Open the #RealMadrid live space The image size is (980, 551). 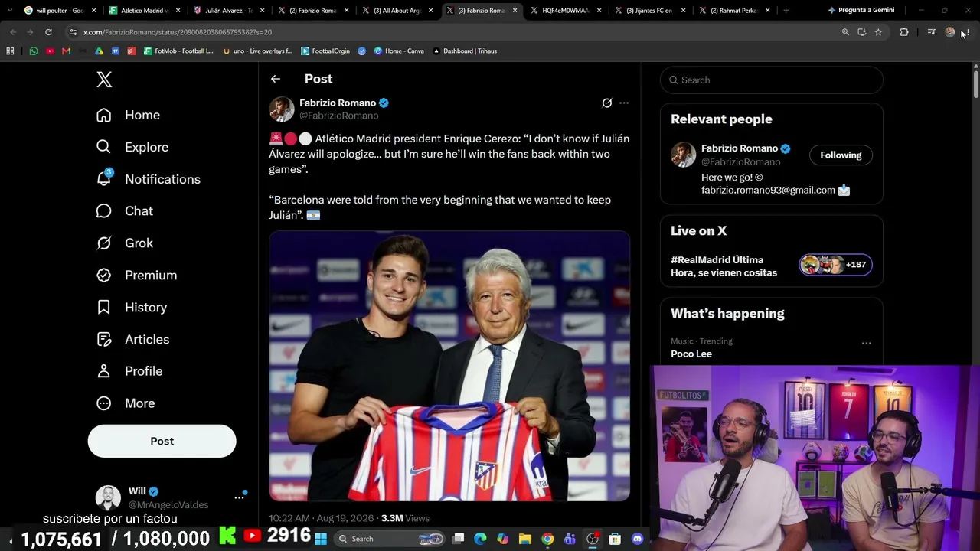click(x=724, y=266)
